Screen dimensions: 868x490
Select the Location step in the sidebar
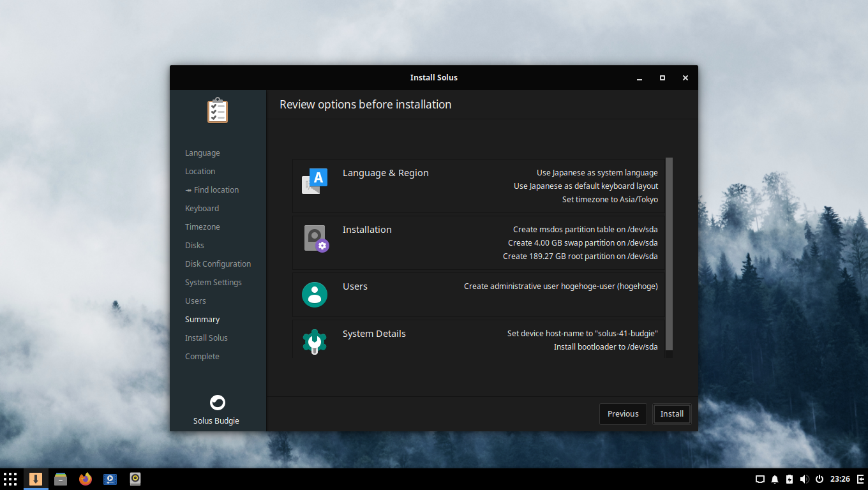[x=200, y=172]
